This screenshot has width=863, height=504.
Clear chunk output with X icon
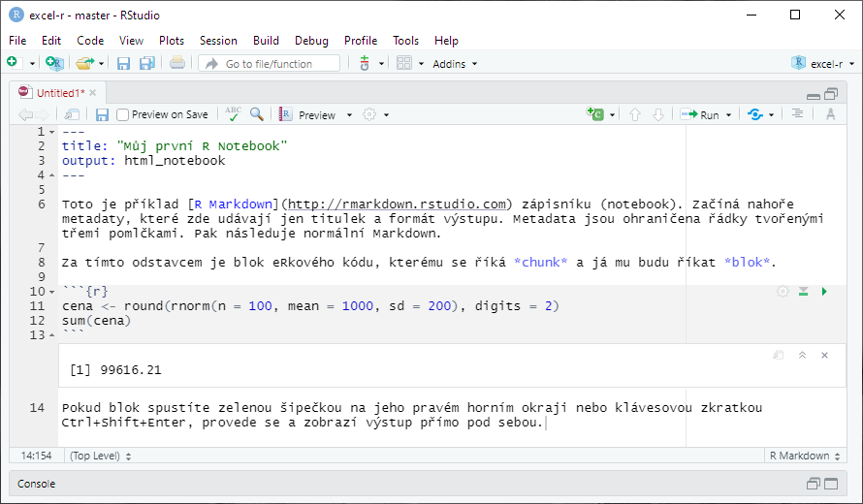click(824, 356)
